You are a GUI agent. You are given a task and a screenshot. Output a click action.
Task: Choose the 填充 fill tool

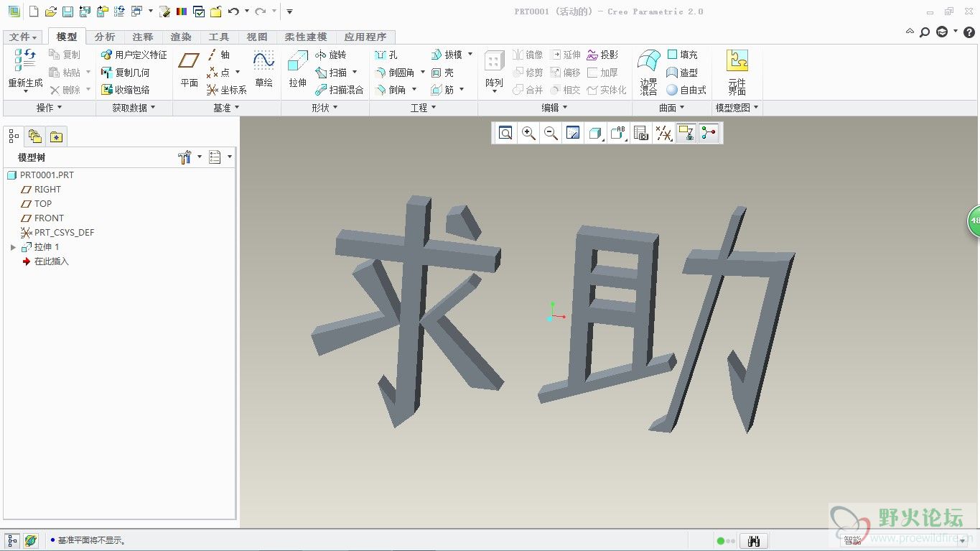point(682,55)
